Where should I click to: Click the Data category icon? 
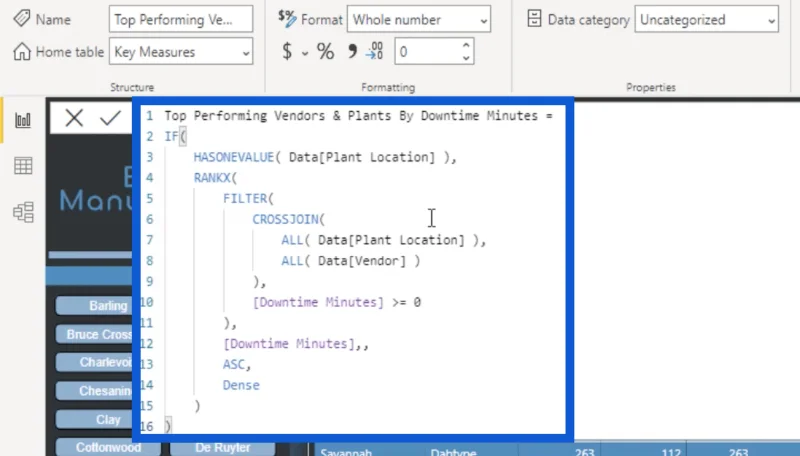pos(534,19)
